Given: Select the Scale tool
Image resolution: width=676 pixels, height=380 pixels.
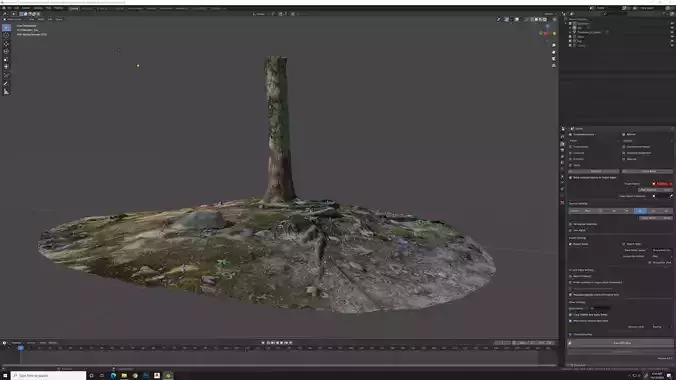Looking at the screenshot, I should pos(6,59).
